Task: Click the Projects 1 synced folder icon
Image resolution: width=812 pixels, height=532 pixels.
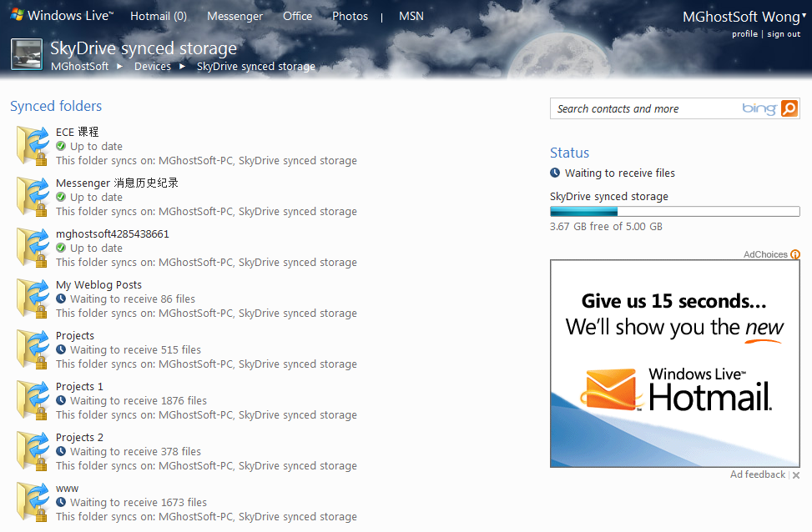Action: coord(33,399)
